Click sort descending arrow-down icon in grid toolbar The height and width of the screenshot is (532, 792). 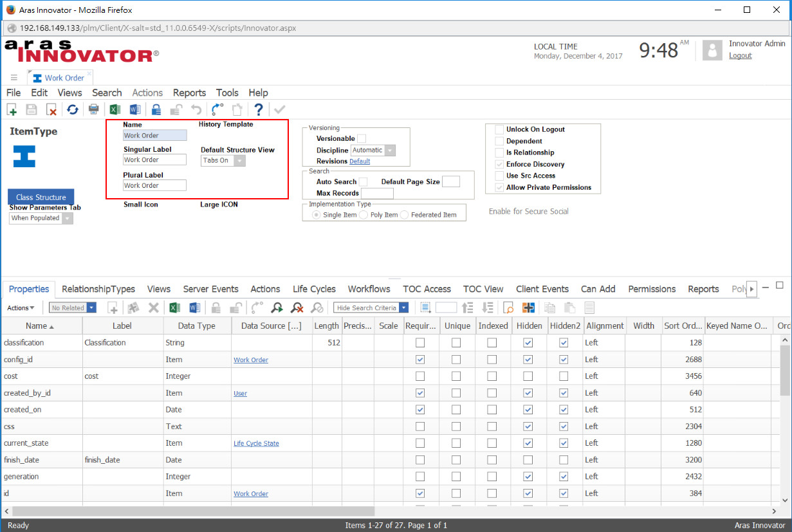pyautogui.click(x=488, y=307)
